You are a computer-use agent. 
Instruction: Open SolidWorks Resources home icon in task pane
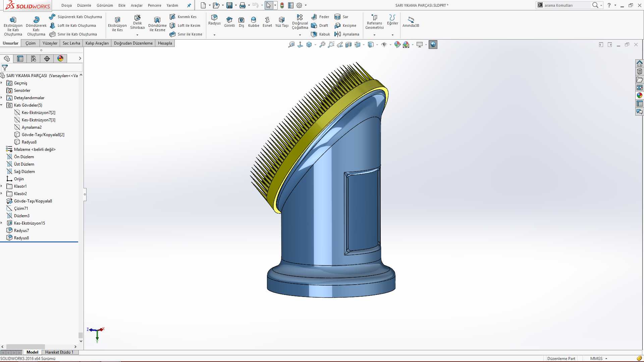coord(640,63)
